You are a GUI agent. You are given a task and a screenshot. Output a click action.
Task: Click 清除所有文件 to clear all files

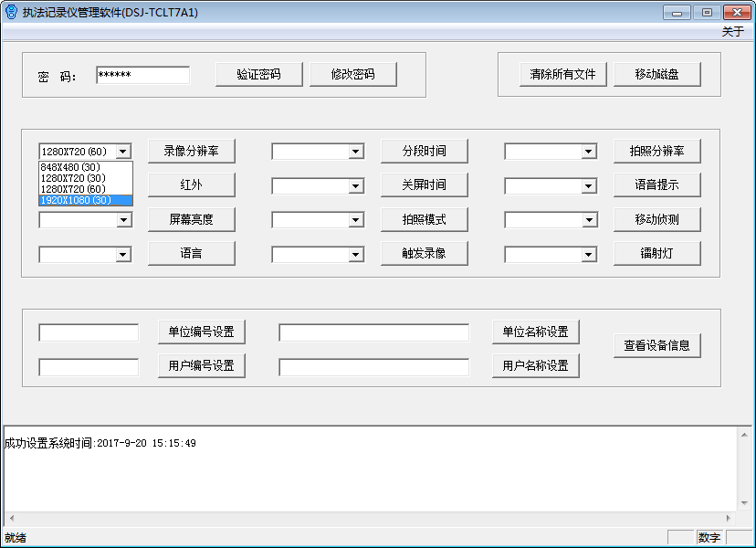[562, 75]
